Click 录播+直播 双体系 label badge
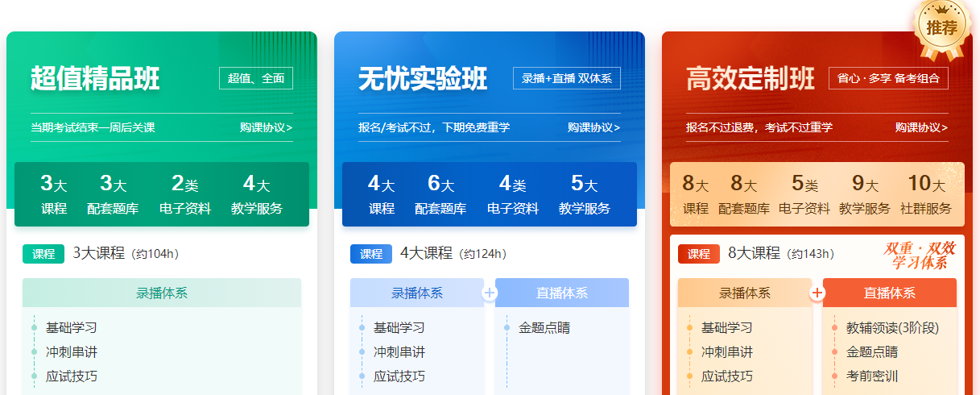 click(x=567, y=78)
